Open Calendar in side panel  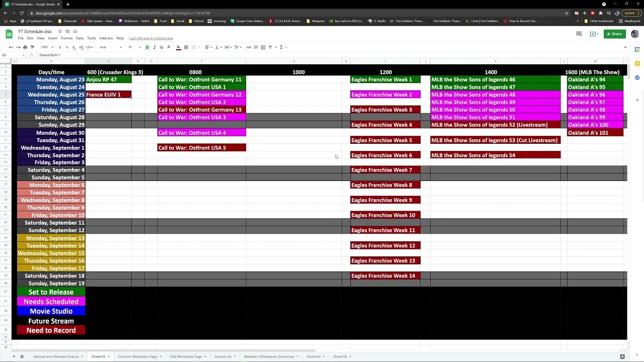tap(637, 49)
